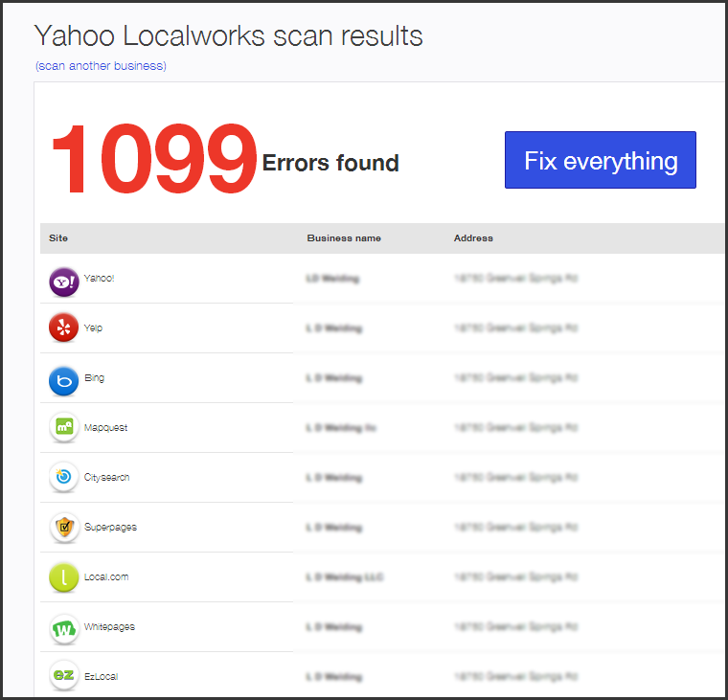Click the red Yelp site icon

click(x=64, y=327)
